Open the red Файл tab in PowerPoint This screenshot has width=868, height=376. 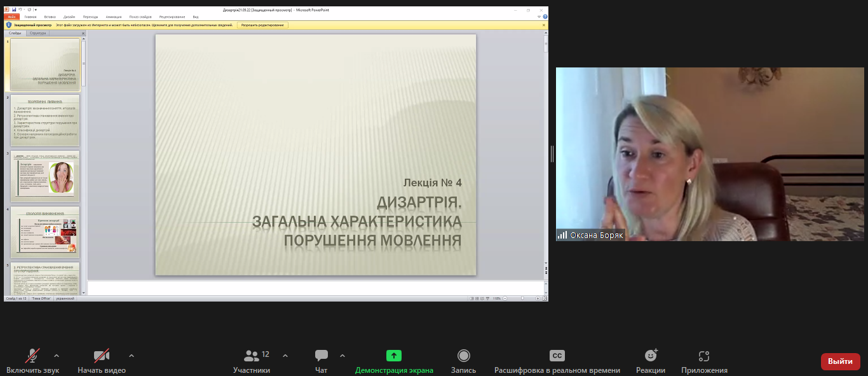click(x=12, y=17)
